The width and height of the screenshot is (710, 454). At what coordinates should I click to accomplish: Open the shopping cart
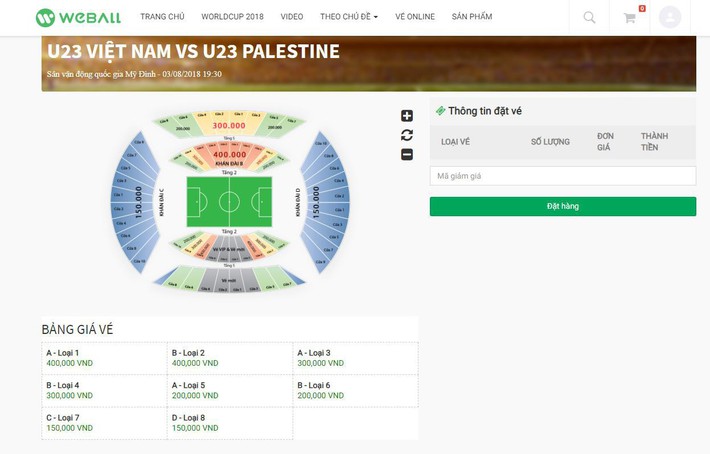(630, 17)
